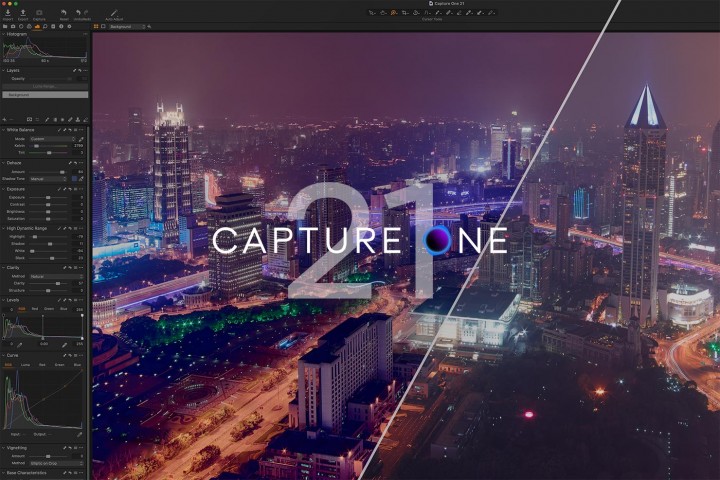
Task: Click the Auto Adjust wand icon
Action: (x=113, y=13)
